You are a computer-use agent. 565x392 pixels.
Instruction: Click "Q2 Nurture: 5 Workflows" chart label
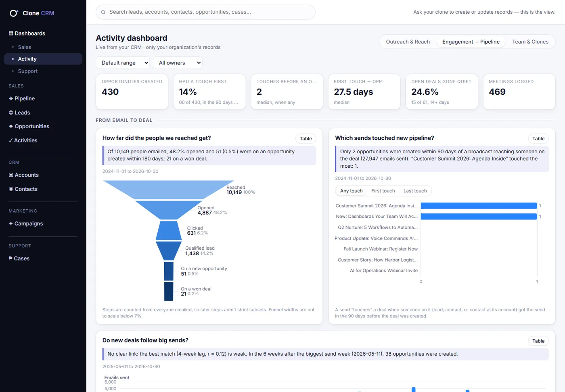[378, 227]
